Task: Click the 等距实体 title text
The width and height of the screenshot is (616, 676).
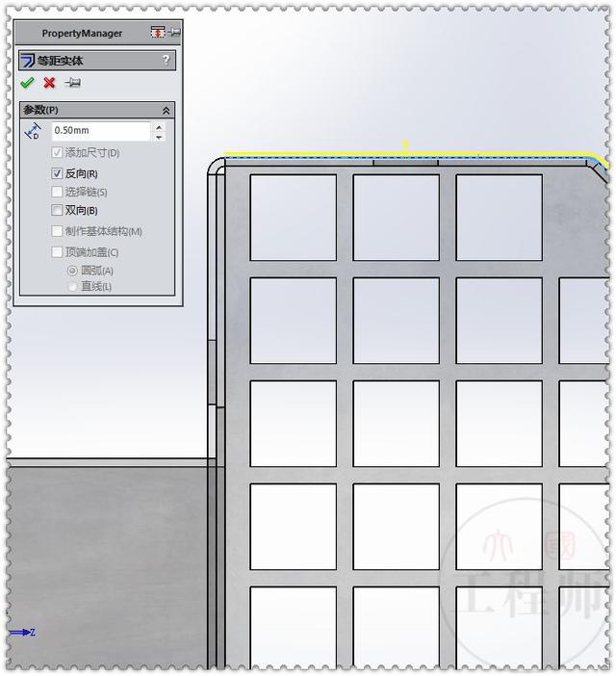Action: (x=60, y=61)
